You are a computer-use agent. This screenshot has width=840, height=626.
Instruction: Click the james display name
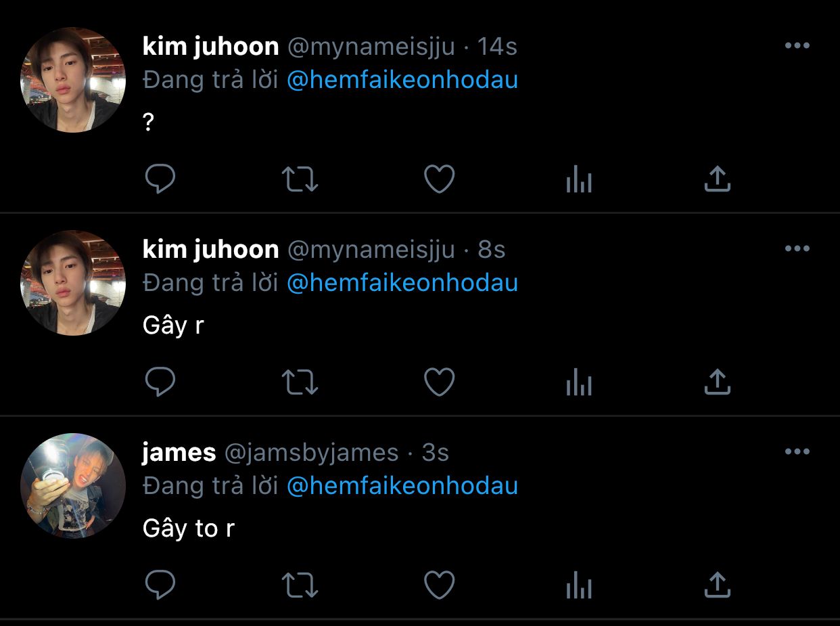(x=179, y=453)
